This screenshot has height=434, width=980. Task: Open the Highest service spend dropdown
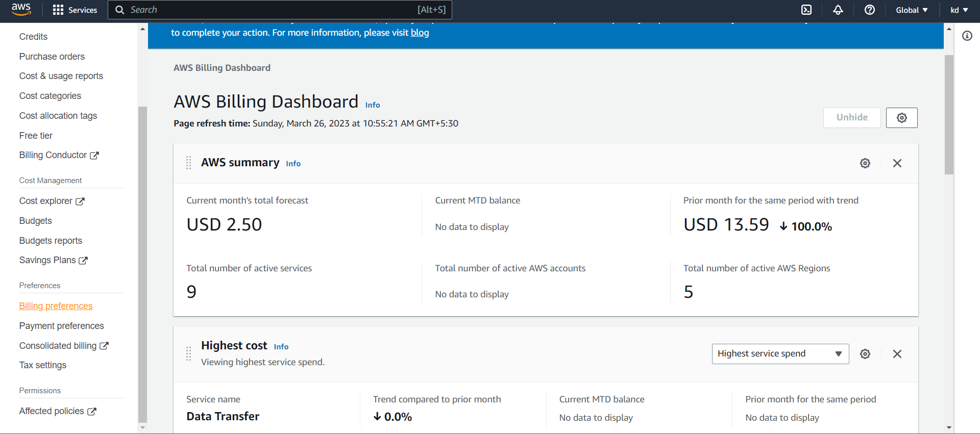click(780, 354)
